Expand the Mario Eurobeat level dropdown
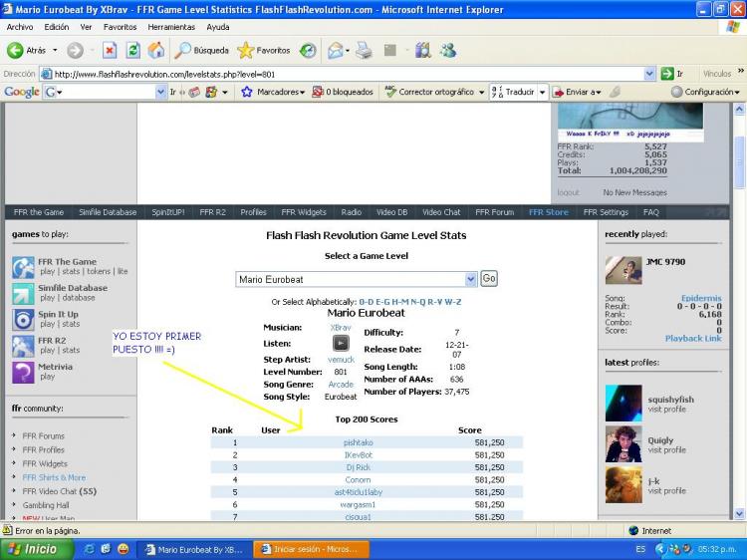The image size is (747, 560). point(470,279)
